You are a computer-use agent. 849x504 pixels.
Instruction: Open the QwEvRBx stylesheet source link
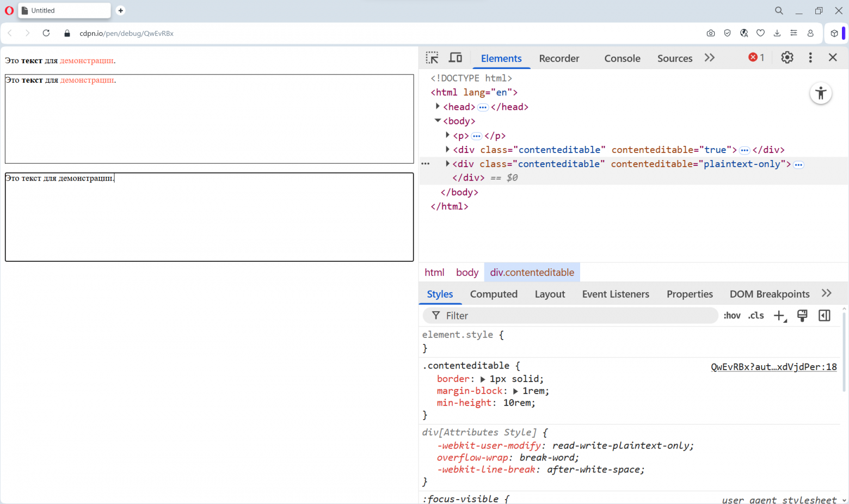coord(774,367)
